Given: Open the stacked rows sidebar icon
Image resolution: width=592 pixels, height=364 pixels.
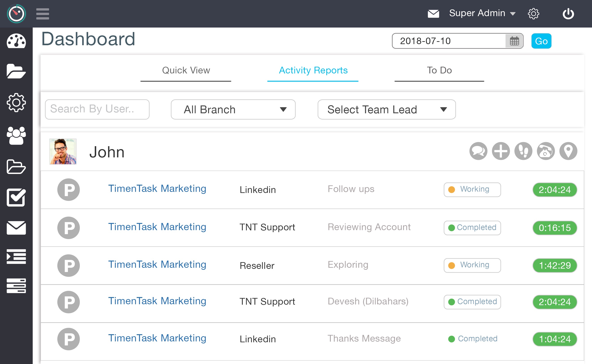Looking at the screenshot, I should click(16, 286).
